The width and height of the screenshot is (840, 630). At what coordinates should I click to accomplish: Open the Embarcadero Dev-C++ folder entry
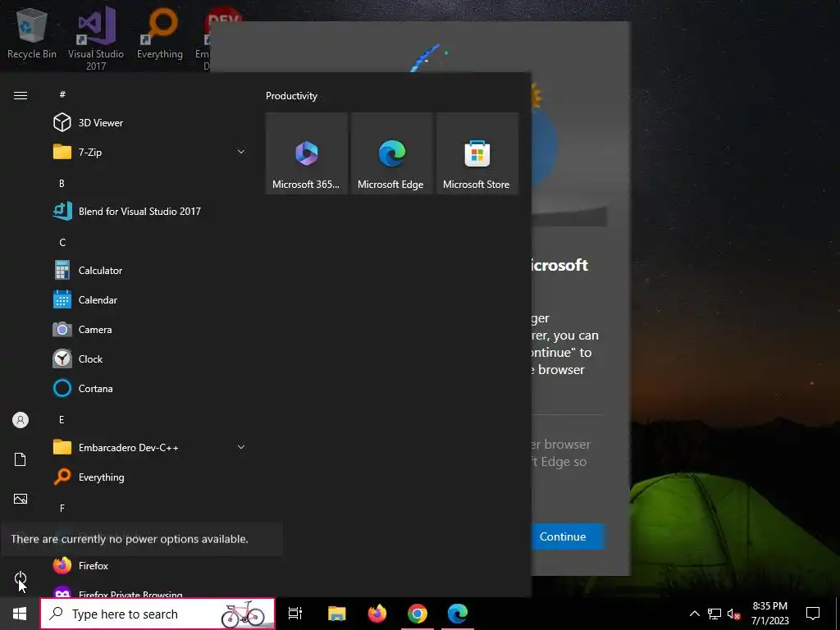click(150, 447)
